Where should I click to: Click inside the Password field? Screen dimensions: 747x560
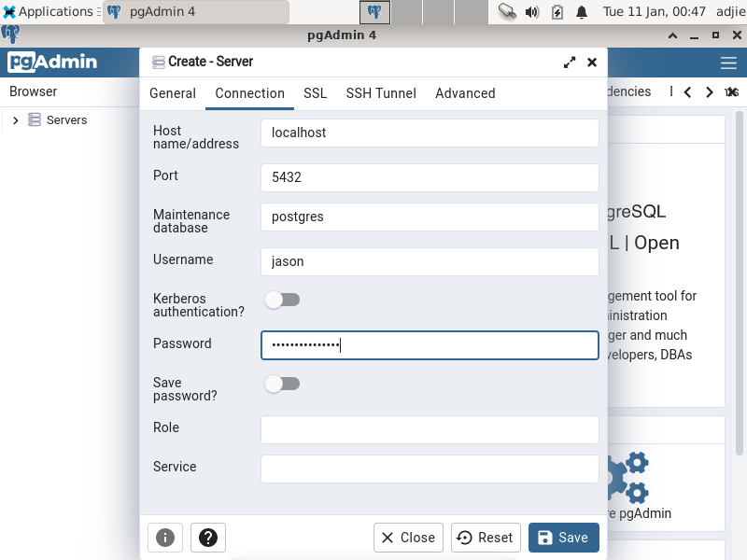tap(430, 345)
